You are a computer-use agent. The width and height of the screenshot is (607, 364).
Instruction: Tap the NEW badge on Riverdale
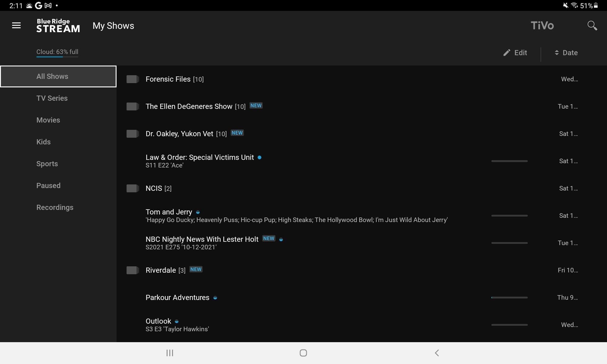tap(196, 269)
